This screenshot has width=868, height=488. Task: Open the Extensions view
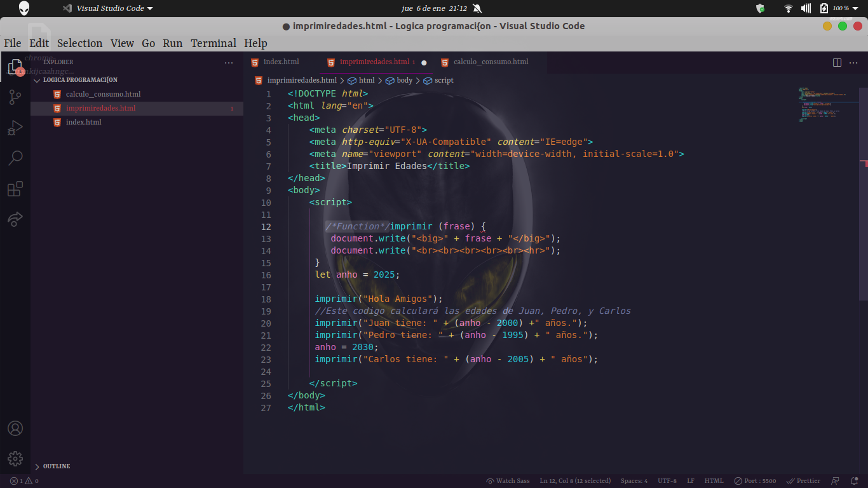click(x=15, y=189)
